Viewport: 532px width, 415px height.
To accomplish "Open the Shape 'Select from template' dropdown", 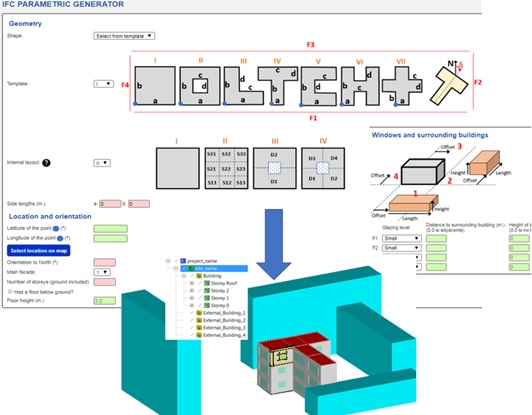I will 124,36.
